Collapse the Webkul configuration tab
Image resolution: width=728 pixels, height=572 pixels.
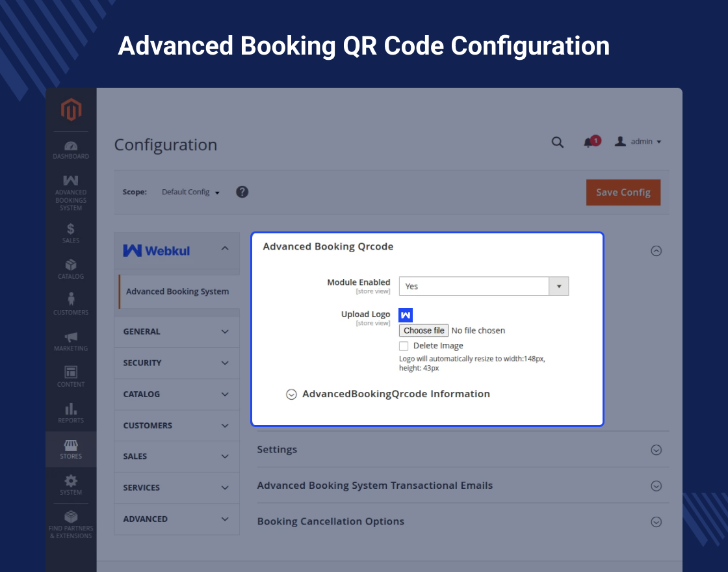tap(177, 251)
